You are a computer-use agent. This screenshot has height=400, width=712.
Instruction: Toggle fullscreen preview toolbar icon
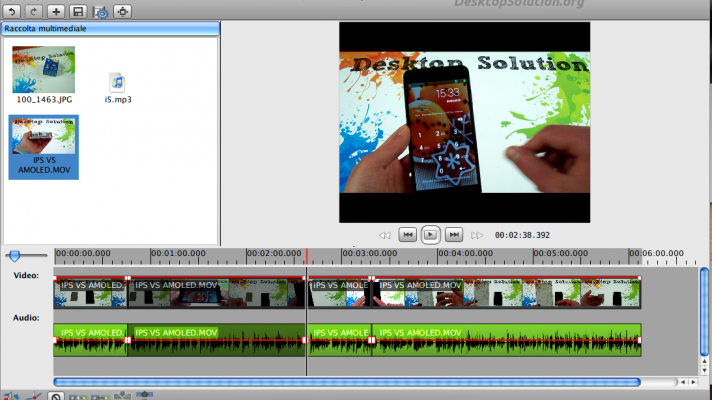coord(123,11)
